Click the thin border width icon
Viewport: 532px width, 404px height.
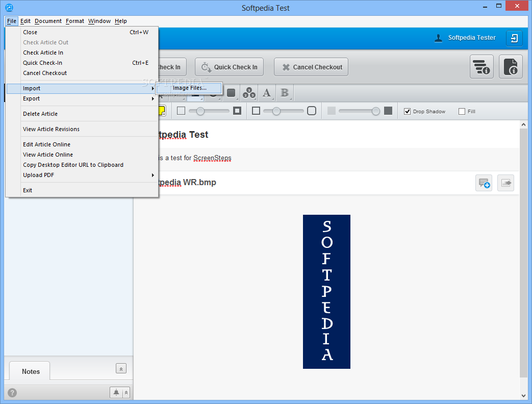[x=181, y=111]
